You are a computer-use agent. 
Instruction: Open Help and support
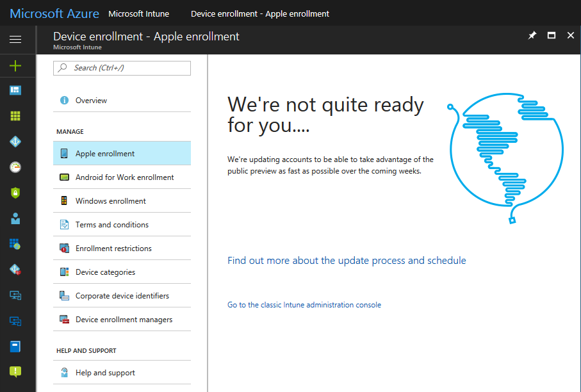122,372
